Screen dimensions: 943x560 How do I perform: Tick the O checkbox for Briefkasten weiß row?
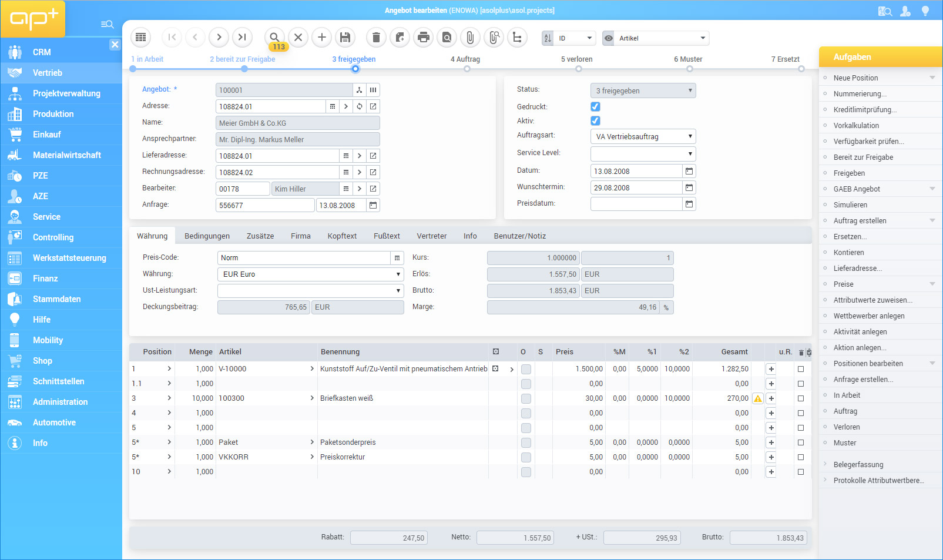pyautogui.click(x=526, y=398)
